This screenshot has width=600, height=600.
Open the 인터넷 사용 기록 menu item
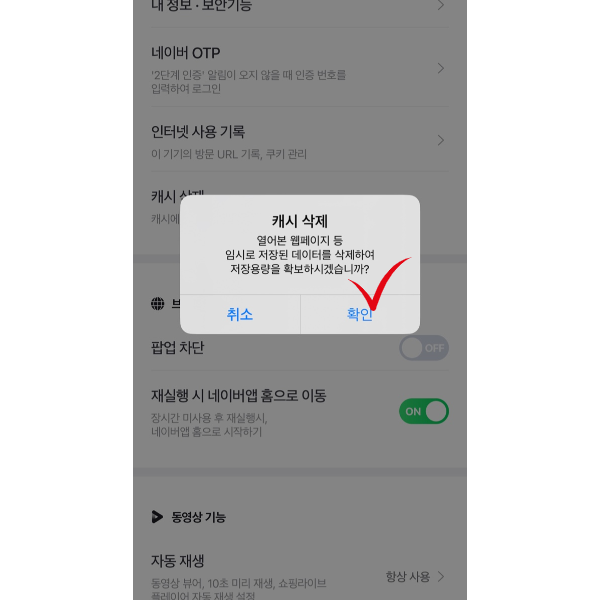tap(300, 140)
